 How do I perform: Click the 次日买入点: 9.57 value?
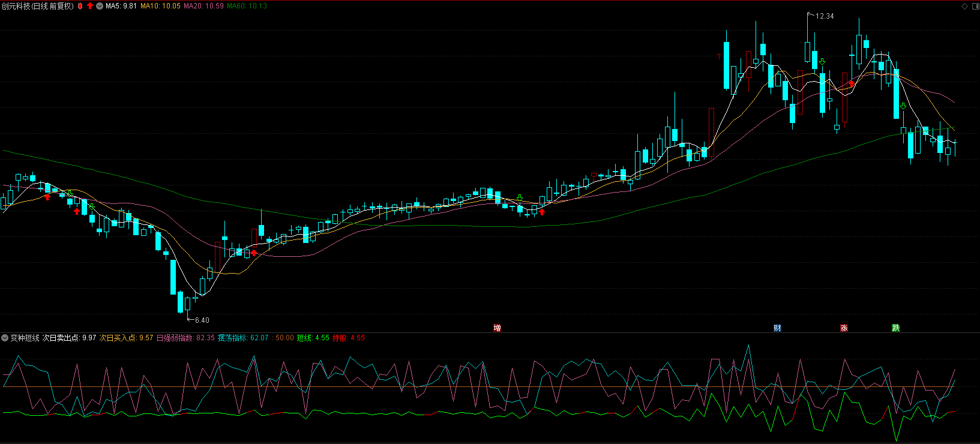point(126,338)
